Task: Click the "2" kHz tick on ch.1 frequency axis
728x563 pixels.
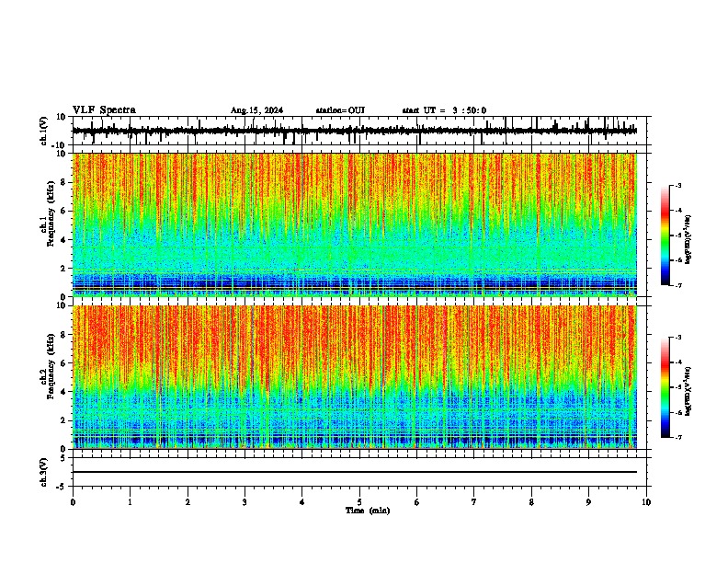Action: click(x=63, y=269)
